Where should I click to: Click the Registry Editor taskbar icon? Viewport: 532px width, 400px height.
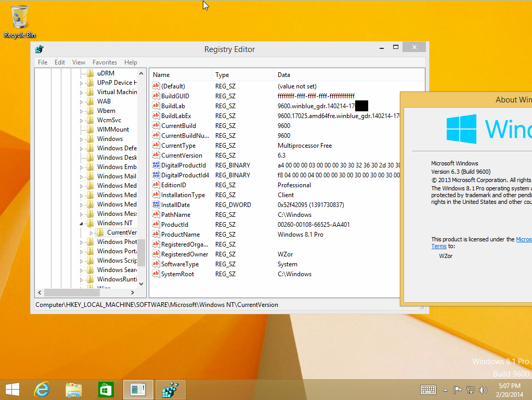[x=171, y=390]
